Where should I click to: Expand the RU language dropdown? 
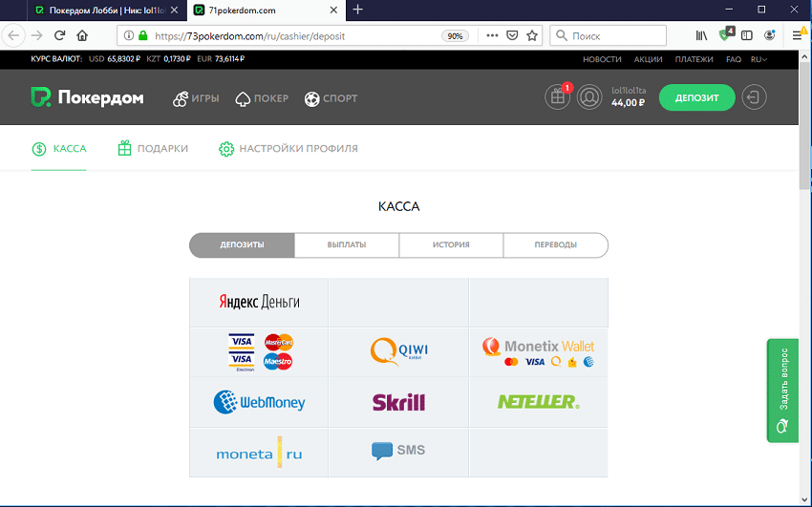[759, 59]
